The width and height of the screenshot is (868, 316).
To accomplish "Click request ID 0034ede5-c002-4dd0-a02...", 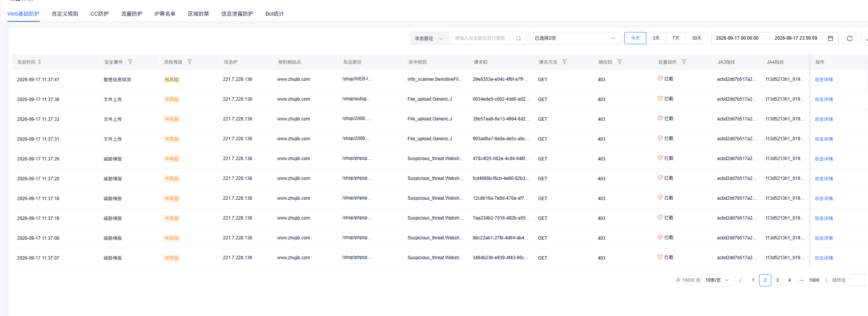I will (x=501, y=99).
